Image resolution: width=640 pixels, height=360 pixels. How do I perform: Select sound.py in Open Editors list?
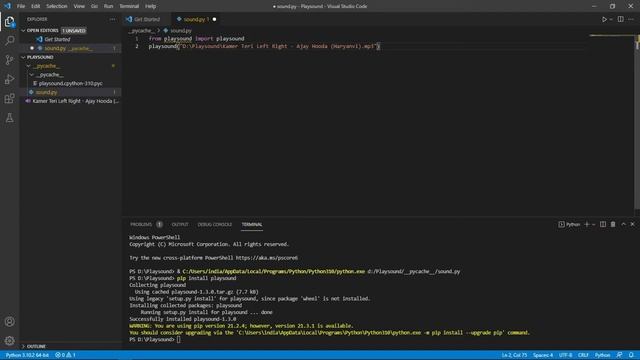pos(71,48)
